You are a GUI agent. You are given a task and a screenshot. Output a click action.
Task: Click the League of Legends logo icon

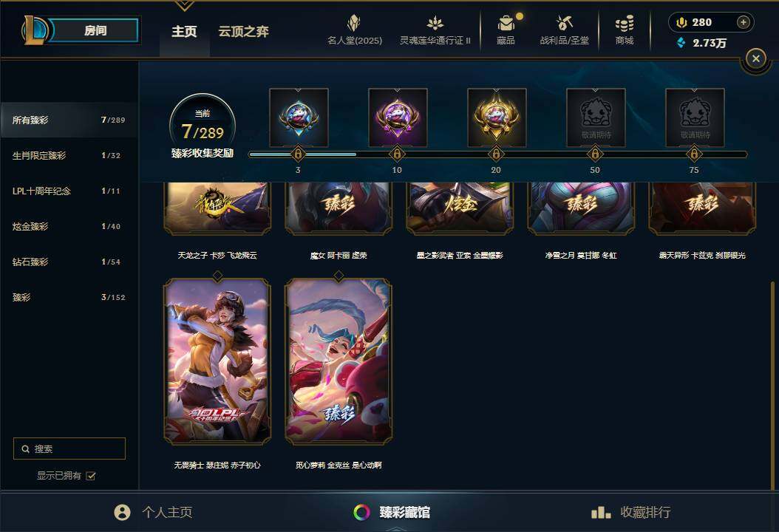(x=35, y=30)
